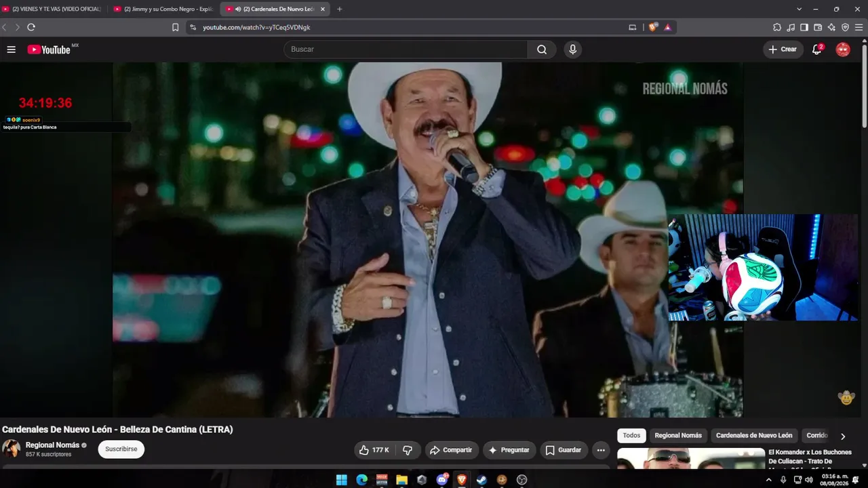Go back to the previous page
This screenshot has height=488, width=868.
click(5, 27)
